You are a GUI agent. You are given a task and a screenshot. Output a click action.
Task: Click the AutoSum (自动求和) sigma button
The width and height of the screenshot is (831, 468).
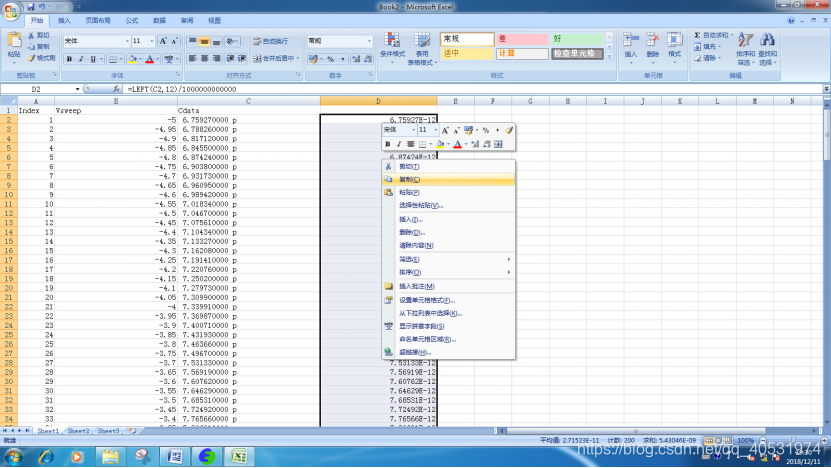pos(713,35)
